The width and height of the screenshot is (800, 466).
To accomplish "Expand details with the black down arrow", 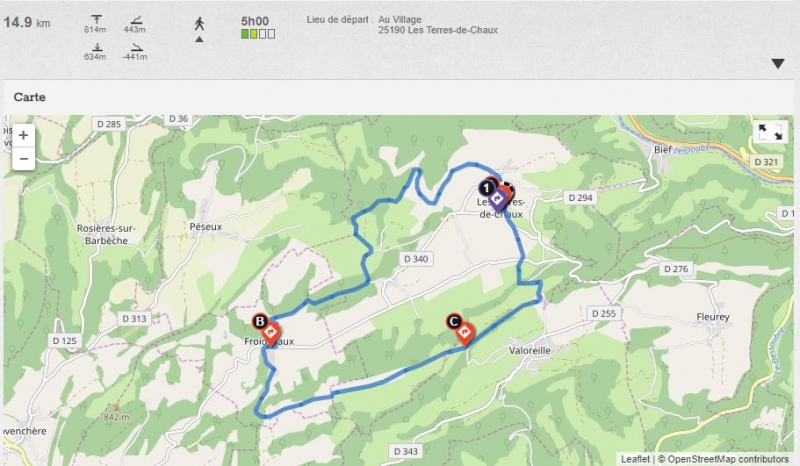I will tap(778, 64).
